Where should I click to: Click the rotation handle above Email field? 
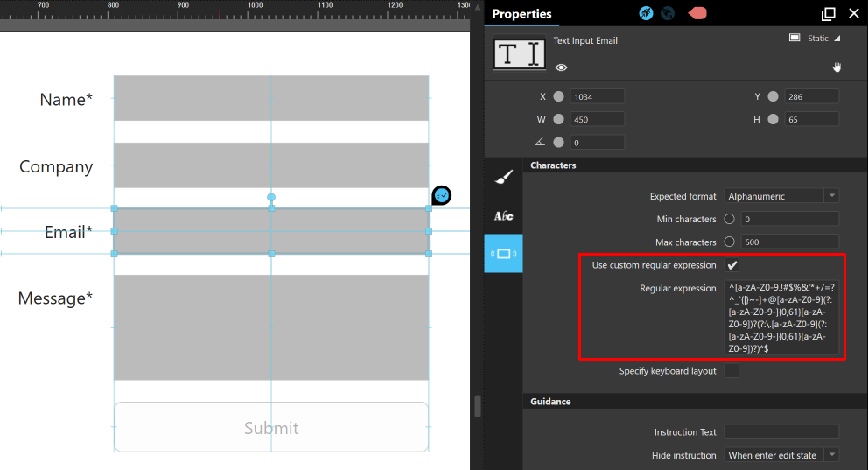coord(271,197)
